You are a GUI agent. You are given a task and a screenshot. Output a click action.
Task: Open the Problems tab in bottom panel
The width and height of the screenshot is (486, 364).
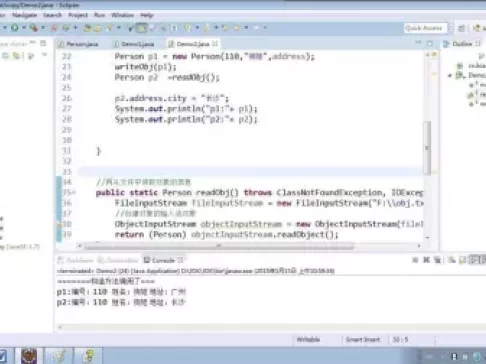pyautogui.click(x=75, y=260)
